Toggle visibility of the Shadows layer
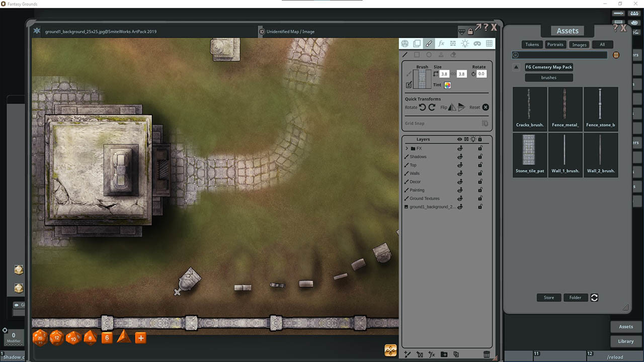Image resolution: width=644 pixels, height=362 pixels. coord(459,156)
